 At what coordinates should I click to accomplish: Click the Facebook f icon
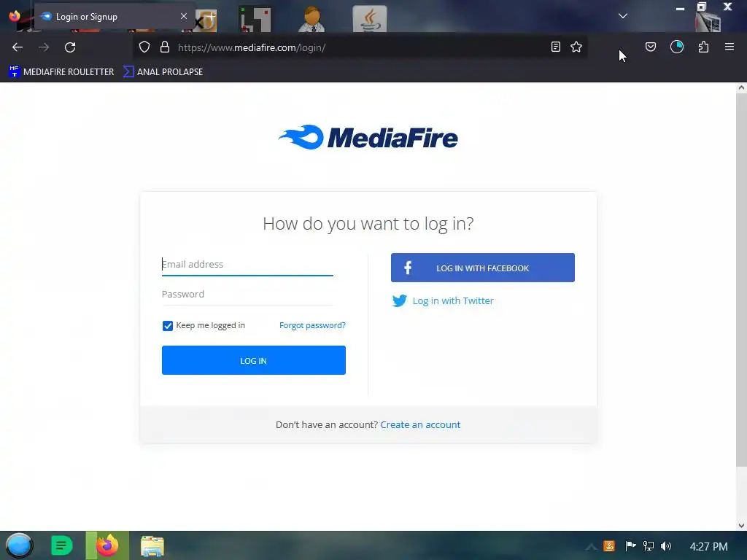pyautogui.click(x=408, y=268)
